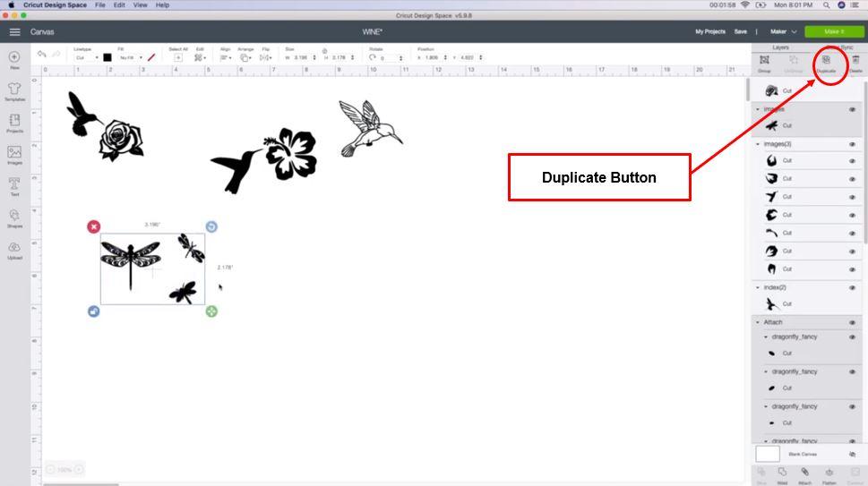The height and width of the screenshot is (486, 868).
Task: Click the zoom in plus icon
Action: tap(79, 469)
